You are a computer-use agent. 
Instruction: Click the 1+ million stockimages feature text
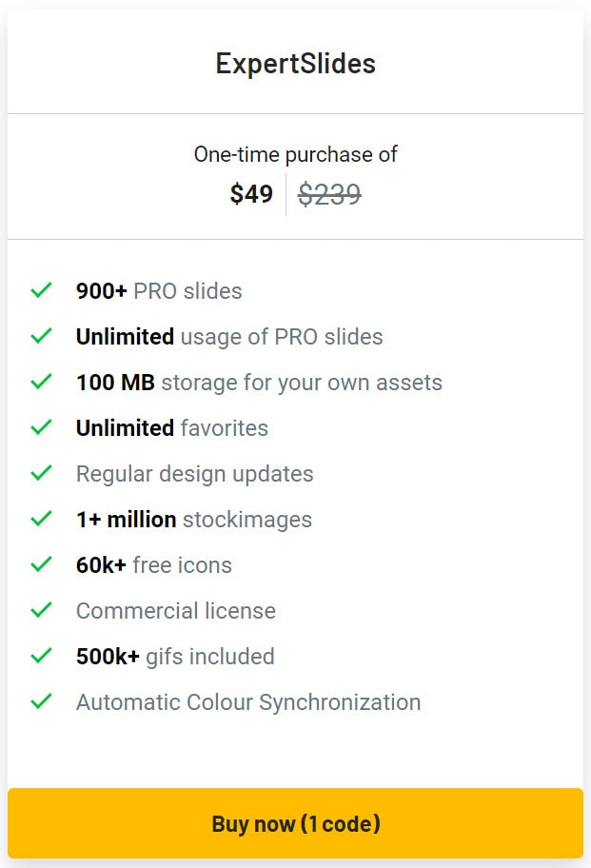(192, 519)
